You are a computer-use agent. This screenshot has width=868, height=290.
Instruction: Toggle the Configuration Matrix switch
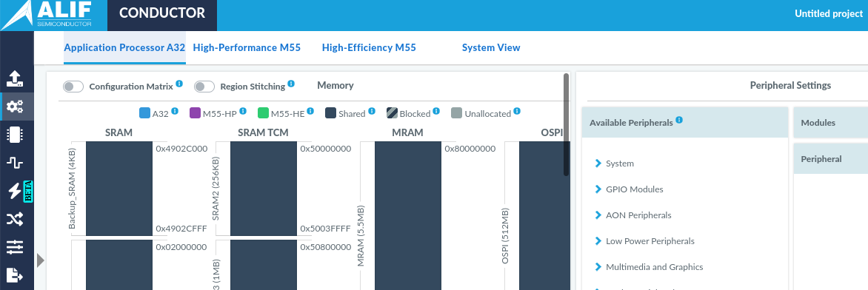pyautogui.click(x=73, y=87)
